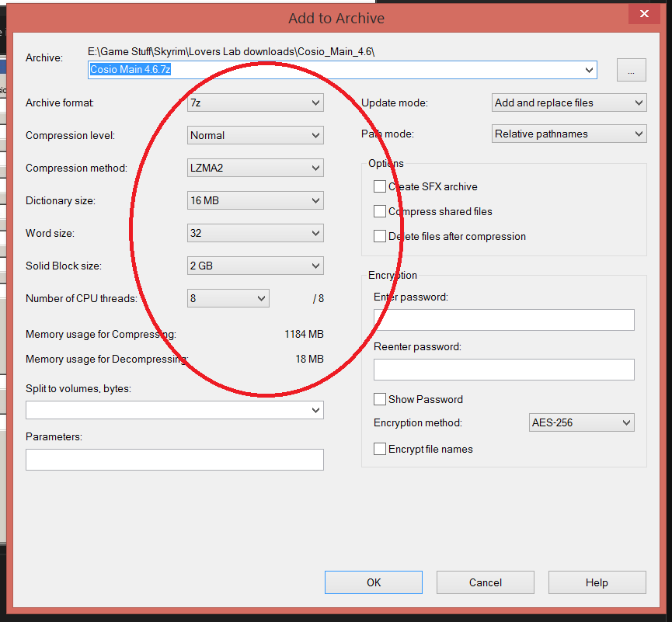This screenshot has height=622, width=672.
Task: Open the Word size dropdown
Action: (x=256, y=233)
